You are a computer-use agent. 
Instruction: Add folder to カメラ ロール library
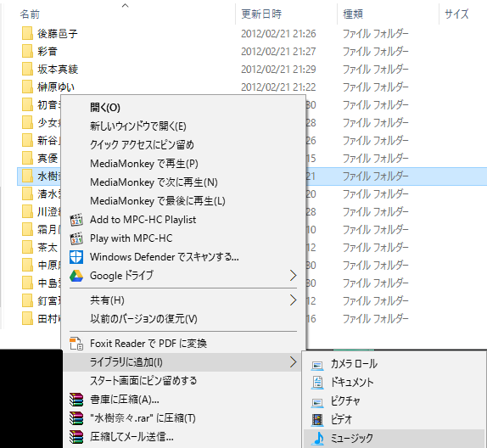pyautogui.click(x=394, y=364)
